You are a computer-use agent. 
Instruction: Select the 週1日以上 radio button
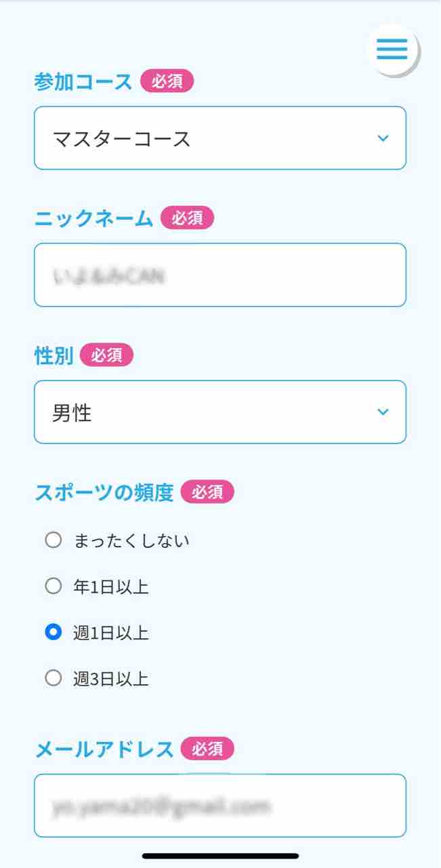(x=54, y=633)
